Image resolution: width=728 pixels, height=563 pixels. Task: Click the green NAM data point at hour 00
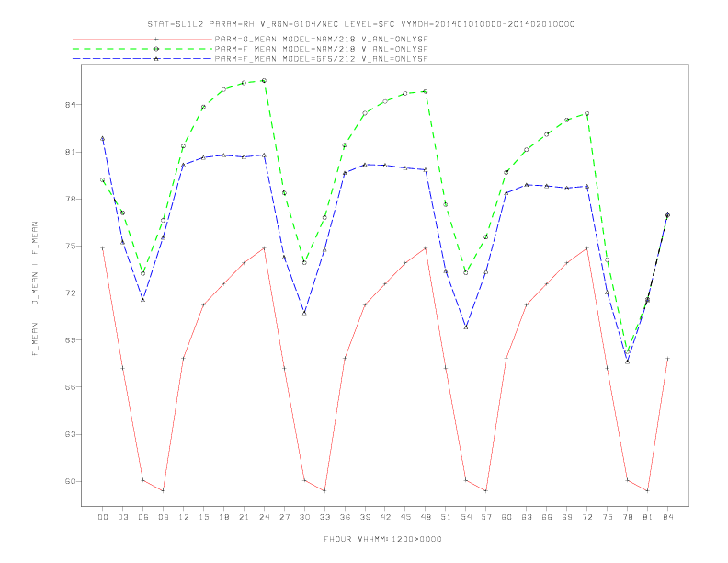tap(103, 179)
